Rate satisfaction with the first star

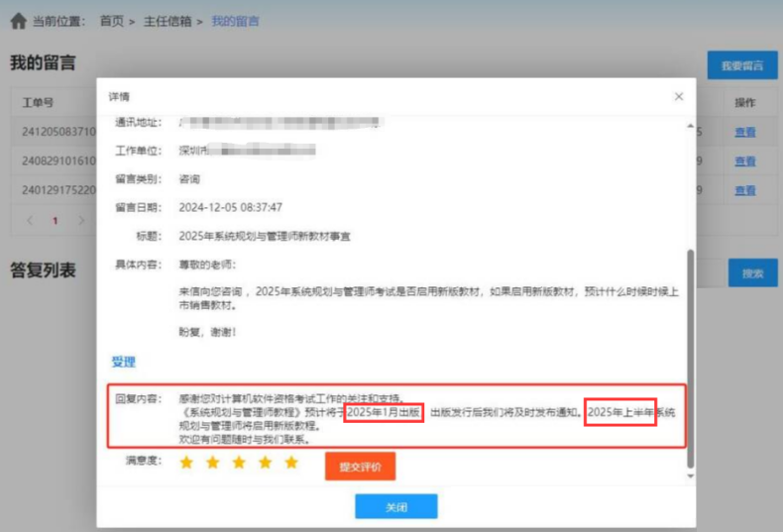186,463
